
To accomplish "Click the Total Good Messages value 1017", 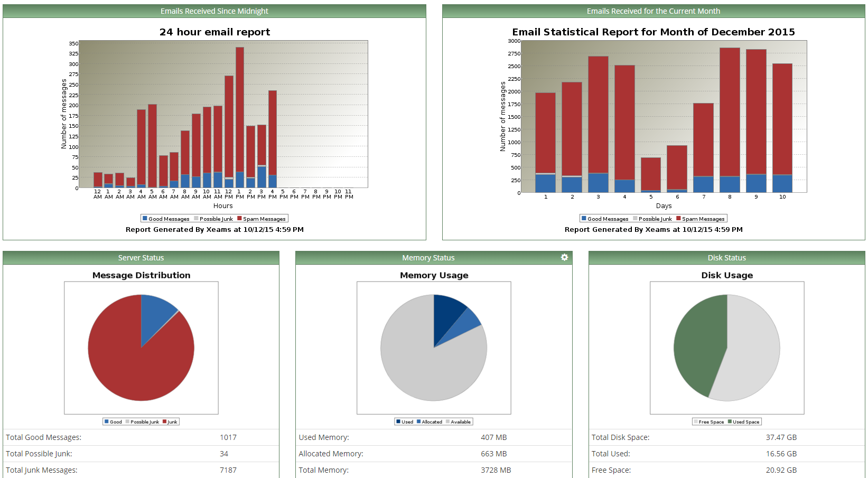I will [228, 437].
